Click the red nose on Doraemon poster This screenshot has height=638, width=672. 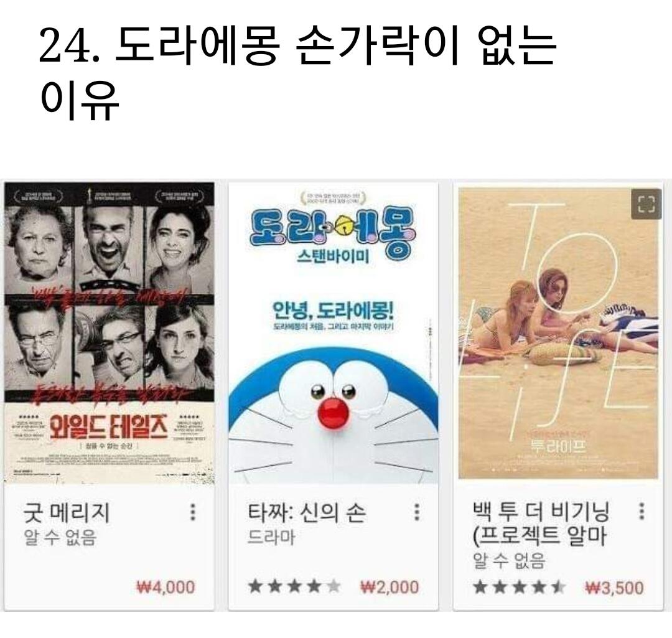(334, 412)
